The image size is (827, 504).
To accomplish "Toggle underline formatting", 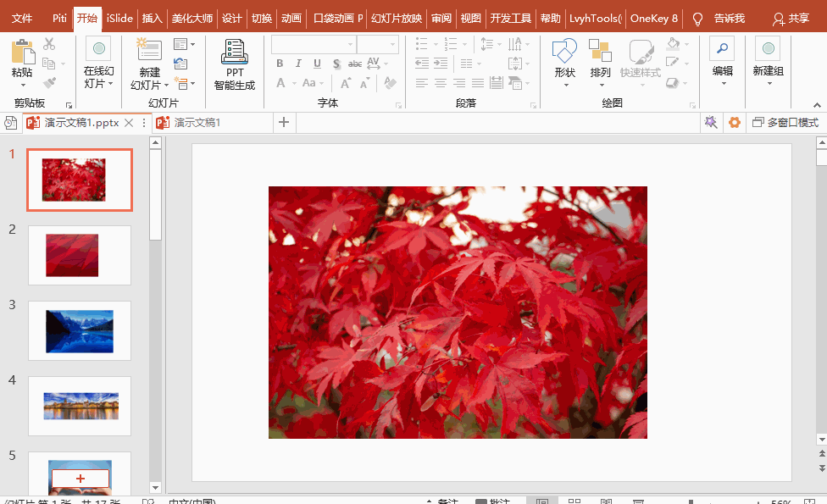I will pyautogui.click(x=317, y=64).
